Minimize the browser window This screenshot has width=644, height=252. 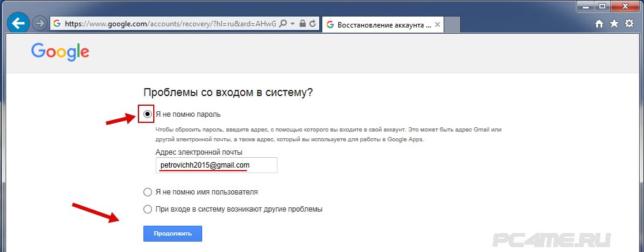[x=587, y=6]
